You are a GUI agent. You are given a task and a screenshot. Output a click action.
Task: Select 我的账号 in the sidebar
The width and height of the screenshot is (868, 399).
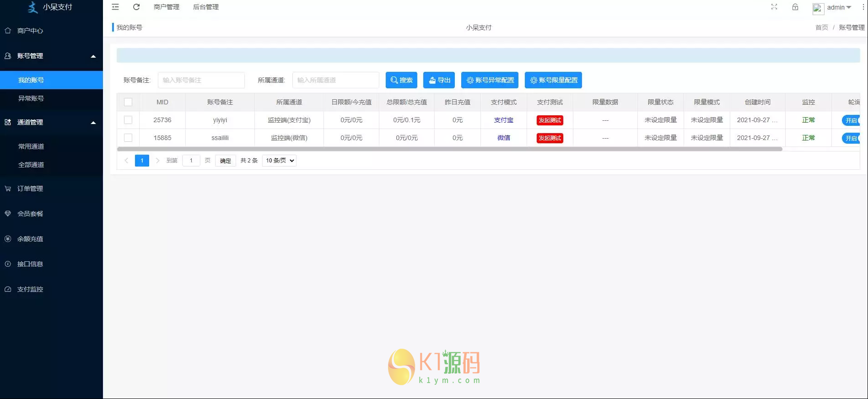(51, 80)
